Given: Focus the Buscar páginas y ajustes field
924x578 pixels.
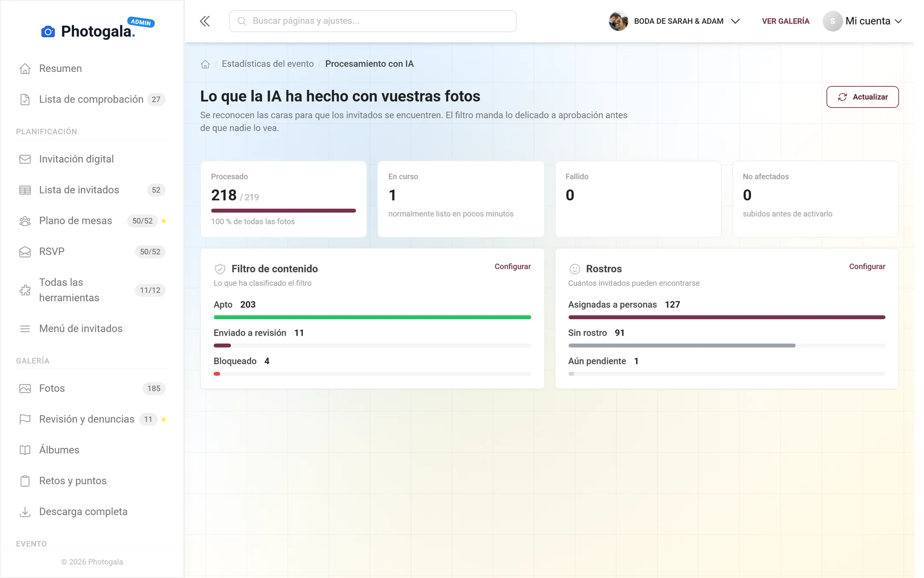Looking at the screenshot, I should 373,21.
